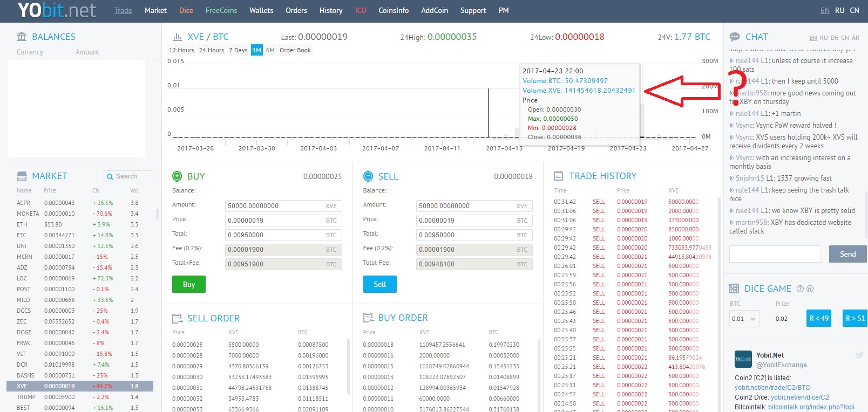The width and height of the screenshot is (868, 412).
Task: Click the chat message input field
Action: point(775,254)
